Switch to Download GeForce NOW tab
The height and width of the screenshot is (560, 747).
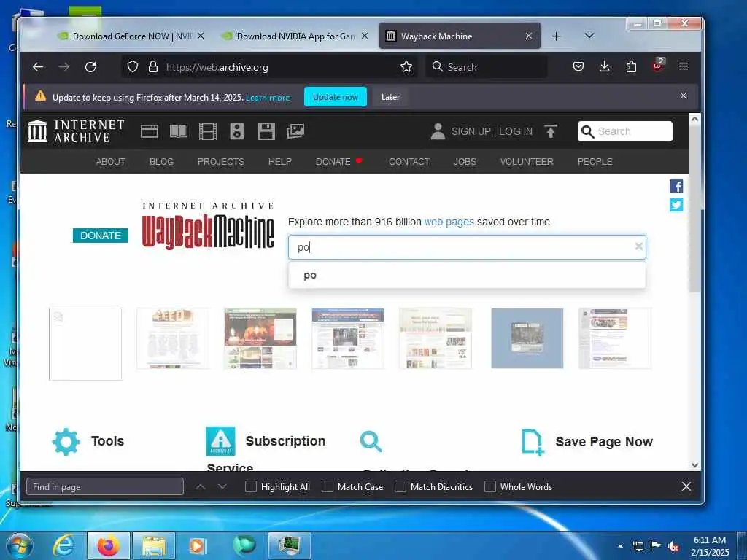[130, 36]
